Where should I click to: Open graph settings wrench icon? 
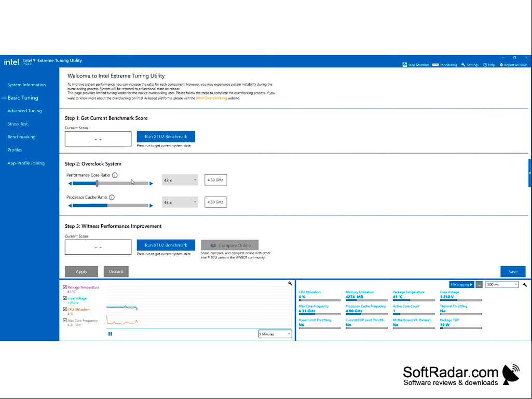coord(290,283)
